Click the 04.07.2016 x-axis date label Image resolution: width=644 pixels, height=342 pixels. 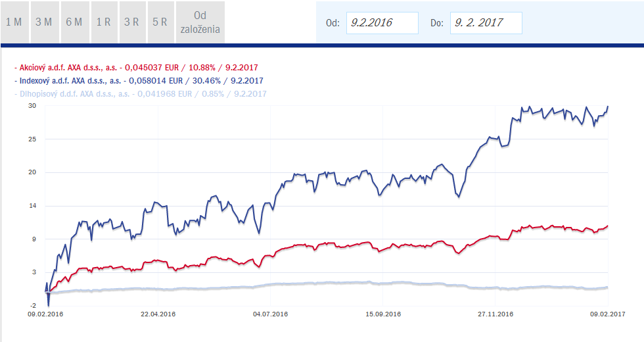coord(270,314)
